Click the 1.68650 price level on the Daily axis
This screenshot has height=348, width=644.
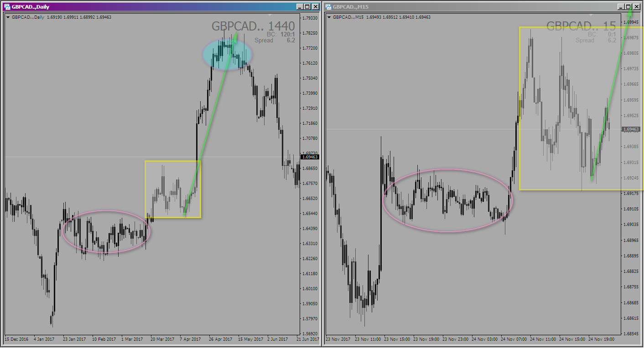click(x=310, y=169)
